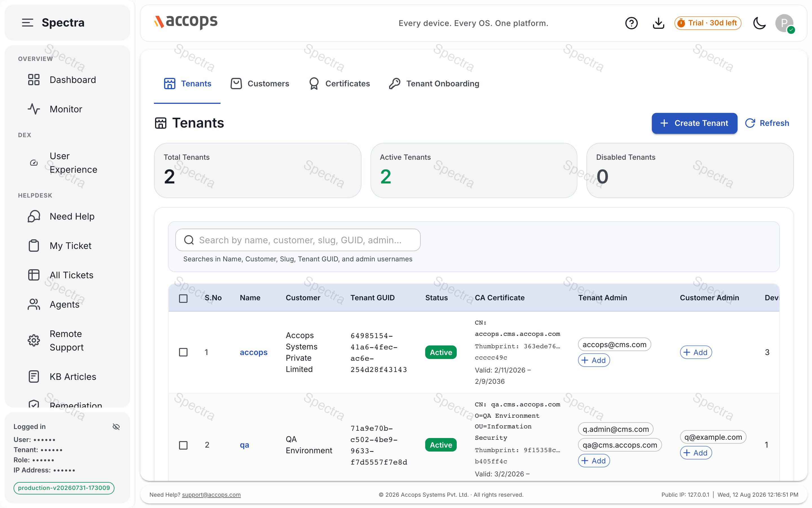The image size is (812, 508).
Task: Click the qa@cms.accops.com admin chip
Action: click(619, 445)
